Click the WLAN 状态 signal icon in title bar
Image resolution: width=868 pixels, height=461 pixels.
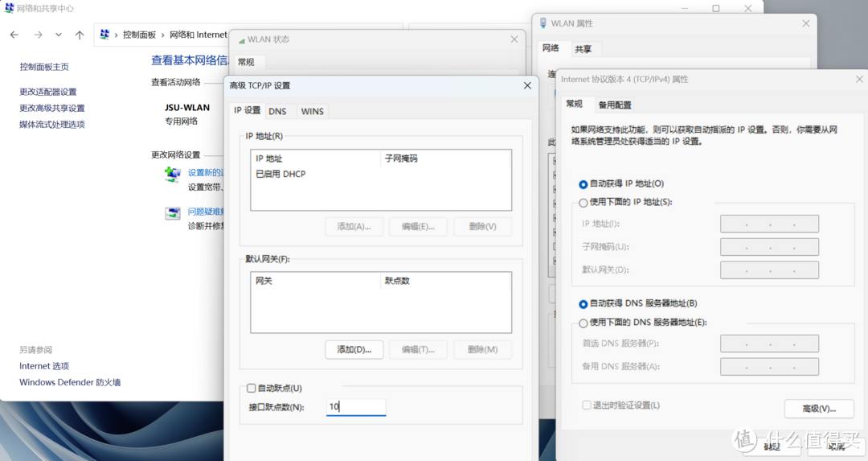241,40
